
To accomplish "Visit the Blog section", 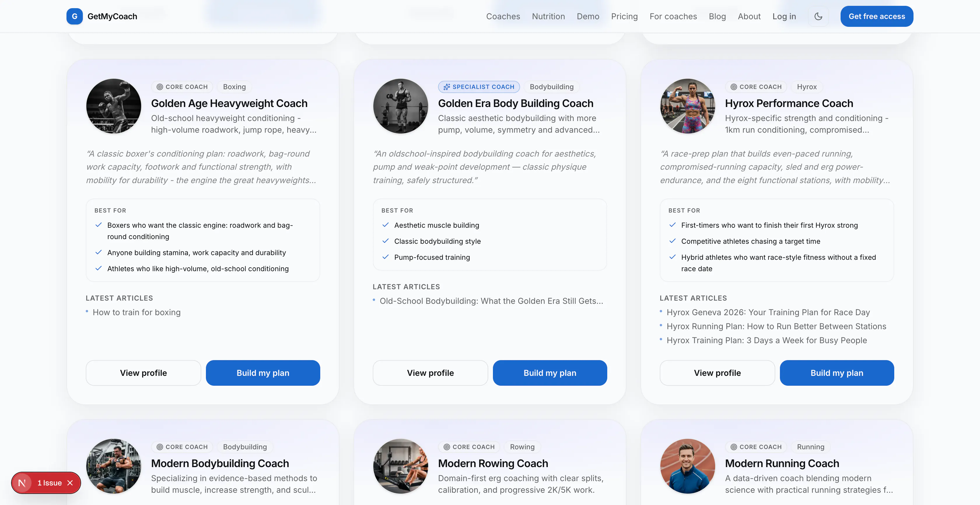I will coord(717,16).
